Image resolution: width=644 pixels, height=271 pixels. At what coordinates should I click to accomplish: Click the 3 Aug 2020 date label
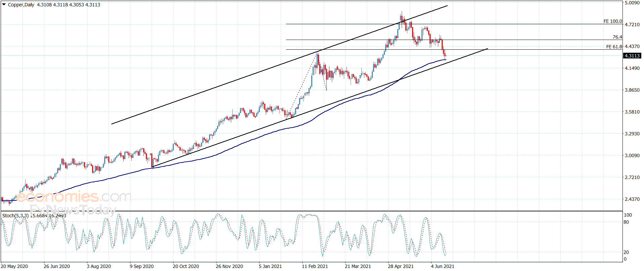(x=99, y=266)
